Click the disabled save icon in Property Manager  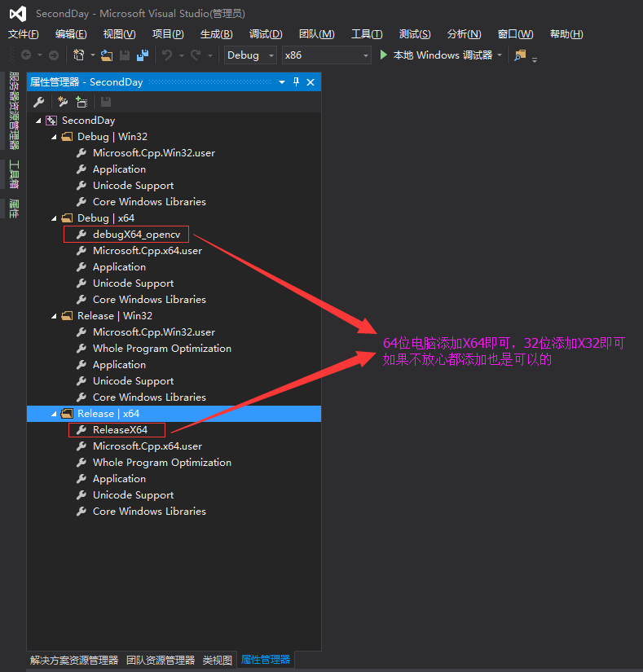pos(106,102)
